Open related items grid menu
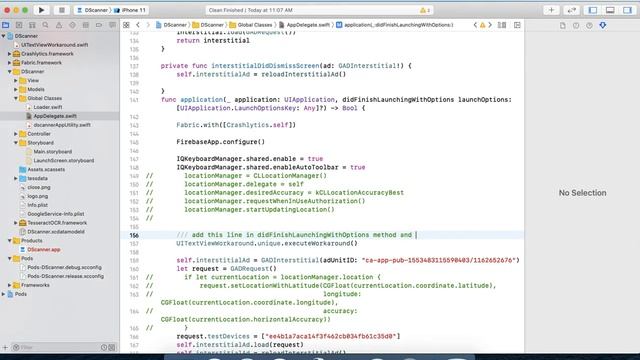This screenshot has height=360, width=640. coord(126,25)
